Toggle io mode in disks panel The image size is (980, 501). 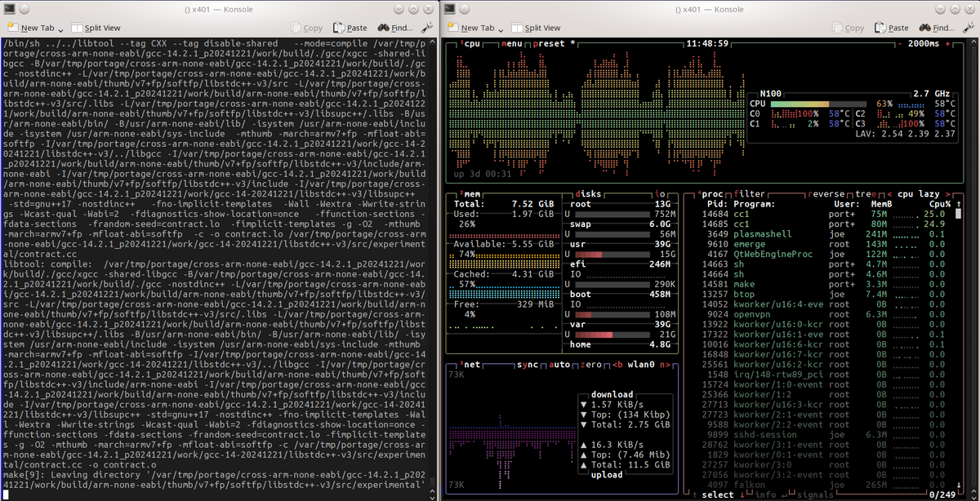[661, 193]
